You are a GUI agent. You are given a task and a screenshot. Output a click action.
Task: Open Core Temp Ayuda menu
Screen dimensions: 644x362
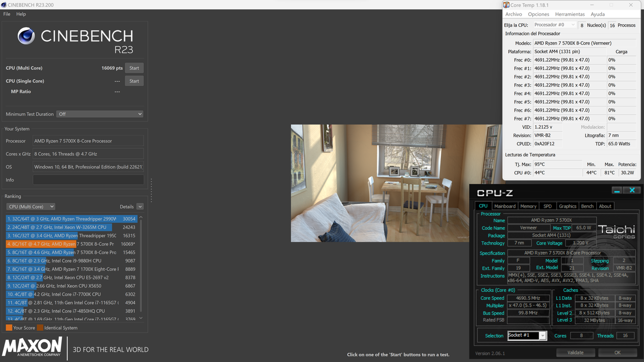(598, 14)
